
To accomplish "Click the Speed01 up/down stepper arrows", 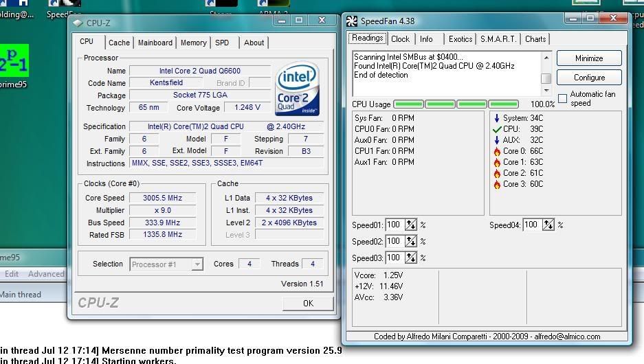I will point(411,225).
